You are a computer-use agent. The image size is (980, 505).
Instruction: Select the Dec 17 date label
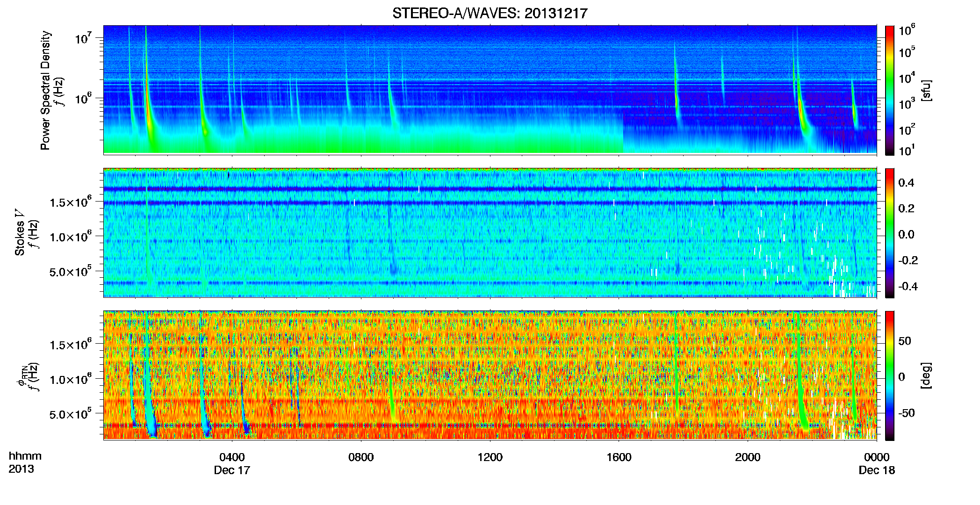coord(232,470)
